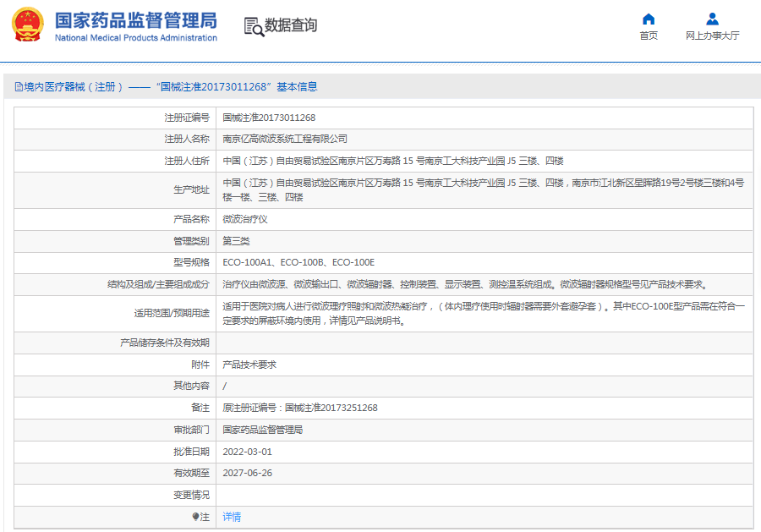Select model value ECO-100A1、ECO-100B、ECO-100E
This screenshot has height=532, width=761.
point(298,262)
